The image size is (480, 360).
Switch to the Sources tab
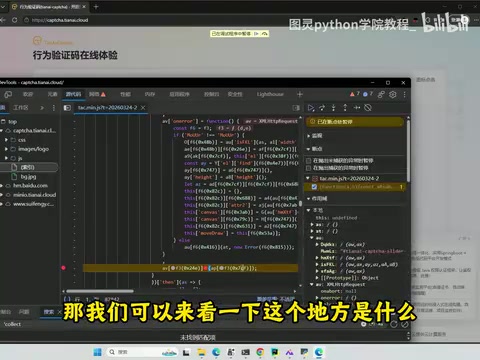pyautogui.click(x=73, y=94)
